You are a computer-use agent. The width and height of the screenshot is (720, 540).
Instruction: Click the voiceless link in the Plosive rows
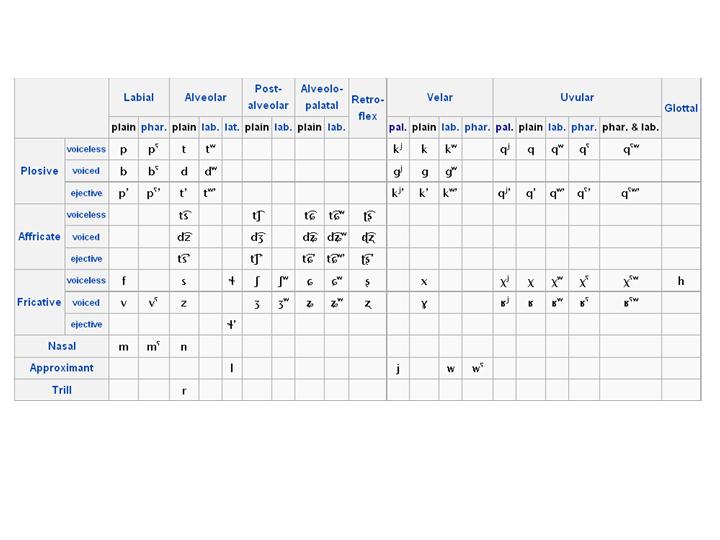pos(86,149)
